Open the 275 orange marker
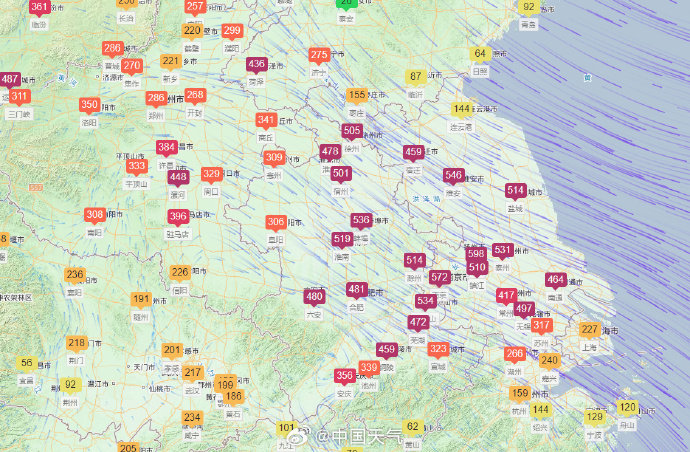This screenshot has width=690, height=452. pyautogui.click(x=319, y=55)
